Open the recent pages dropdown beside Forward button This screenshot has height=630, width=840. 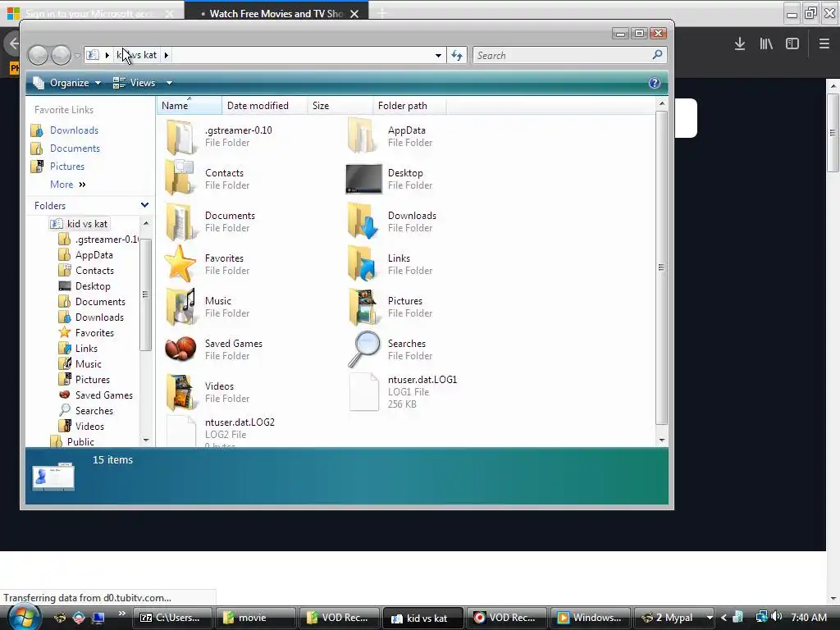(x=77, y=55)
